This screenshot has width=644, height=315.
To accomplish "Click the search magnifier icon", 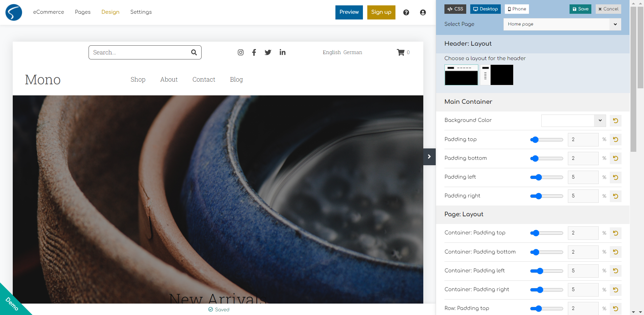I will coord(194,52).
